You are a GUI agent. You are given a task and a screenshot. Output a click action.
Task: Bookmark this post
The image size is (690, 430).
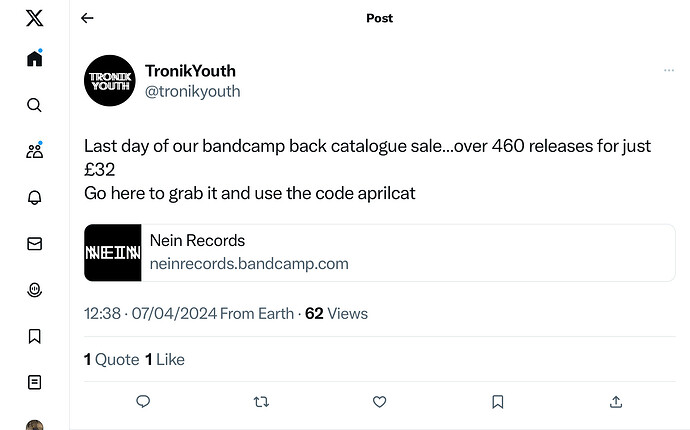click(497, 401)
